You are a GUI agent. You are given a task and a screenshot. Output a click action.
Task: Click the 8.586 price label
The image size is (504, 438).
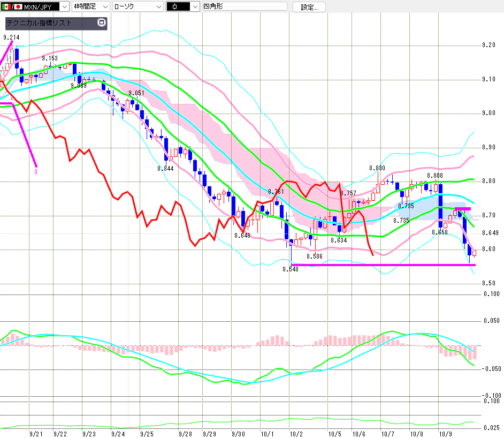point(315,256)
